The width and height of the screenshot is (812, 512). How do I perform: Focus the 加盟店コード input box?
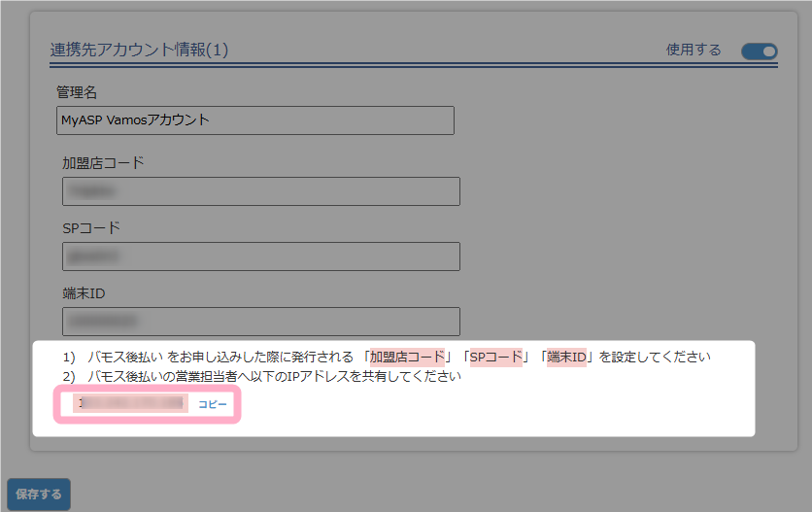click(260, 191)
